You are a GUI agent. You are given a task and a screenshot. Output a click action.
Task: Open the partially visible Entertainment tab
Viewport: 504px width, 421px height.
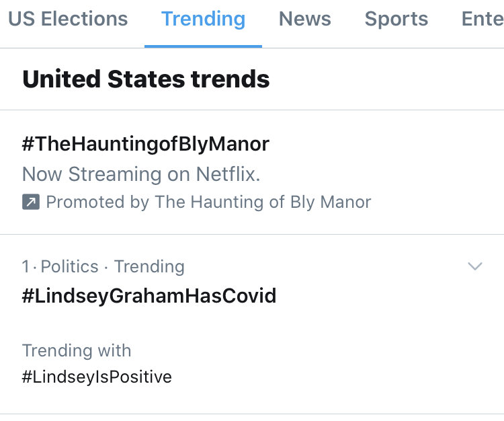(x=482, y=19)
